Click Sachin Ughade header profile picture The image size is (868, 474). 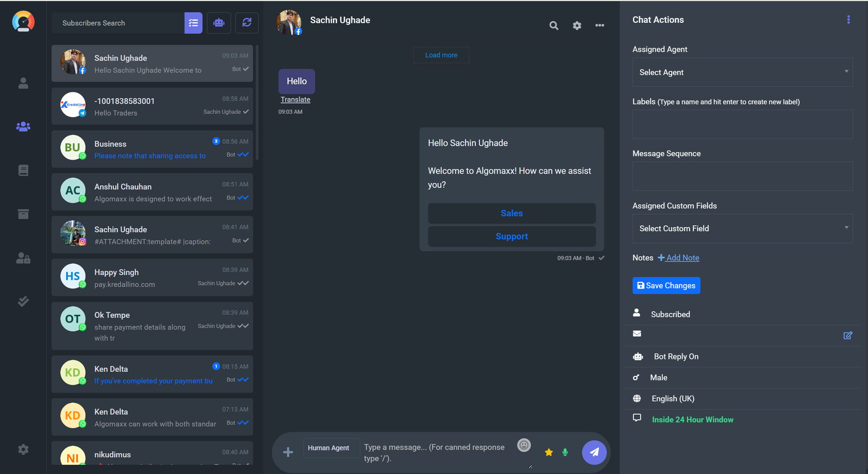289,22
